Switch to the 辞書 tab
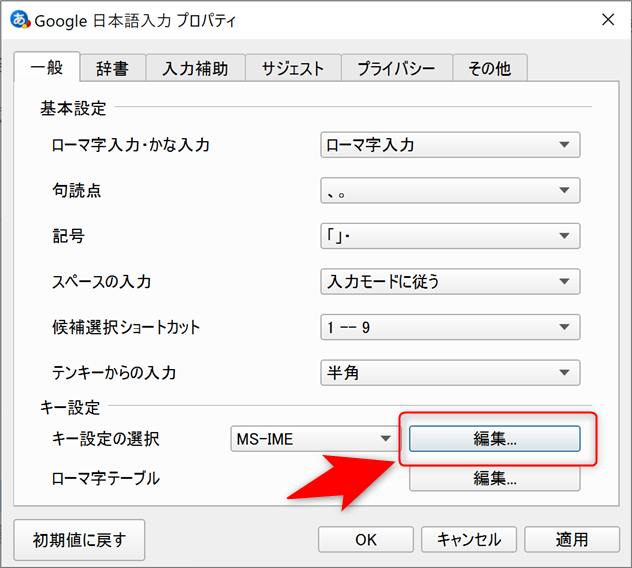 tap(111, 68)
